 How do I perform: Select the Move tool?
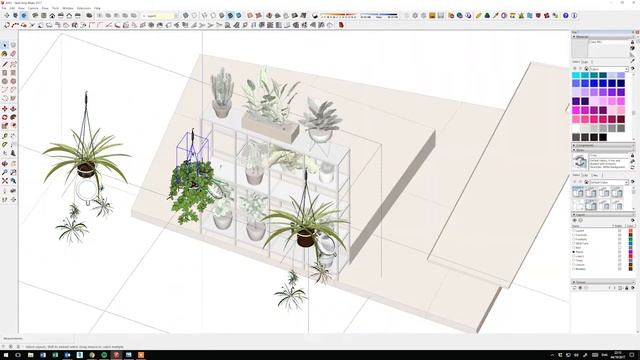pos(4,109)
